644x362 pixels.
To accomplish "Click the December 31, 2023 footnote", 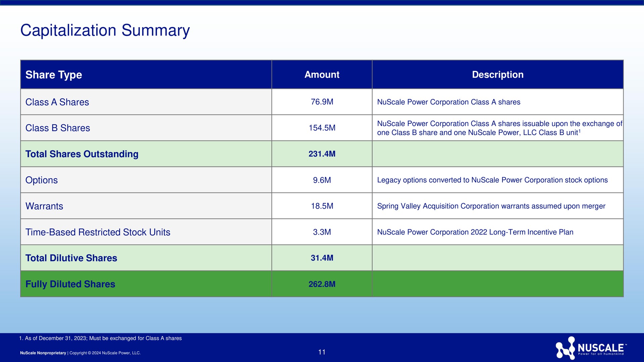I will (100, 338).
